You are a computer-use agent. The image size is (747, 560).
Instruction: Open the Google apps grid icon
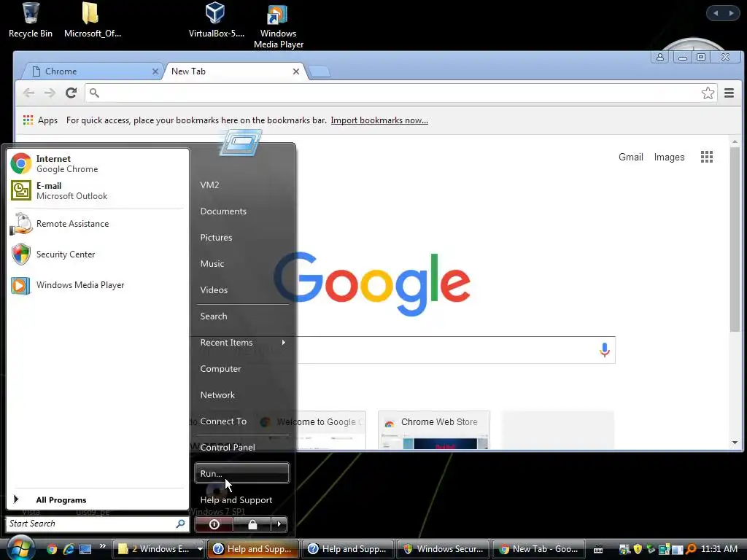coord(706,157)
